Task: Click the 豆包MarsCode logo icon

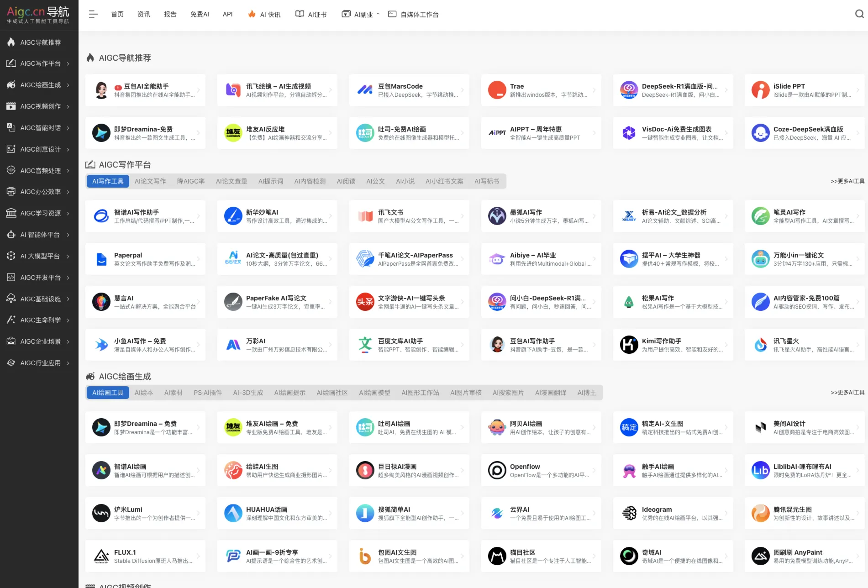Action: (365, 90)
